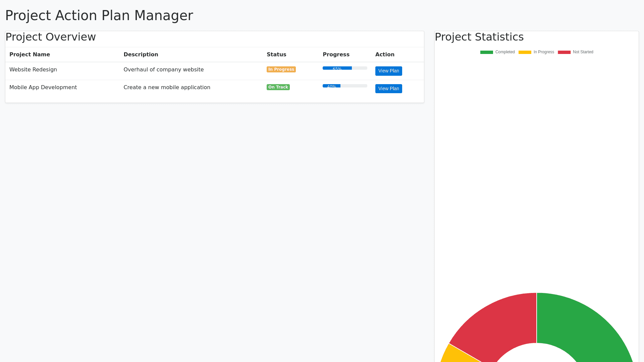Click the Project Name column header
The image size is (644, 362).
30,55
